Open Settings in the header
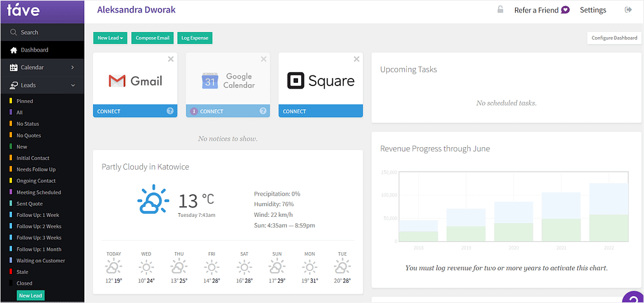Viewport: 644px width, 303px height. [593, 10]
